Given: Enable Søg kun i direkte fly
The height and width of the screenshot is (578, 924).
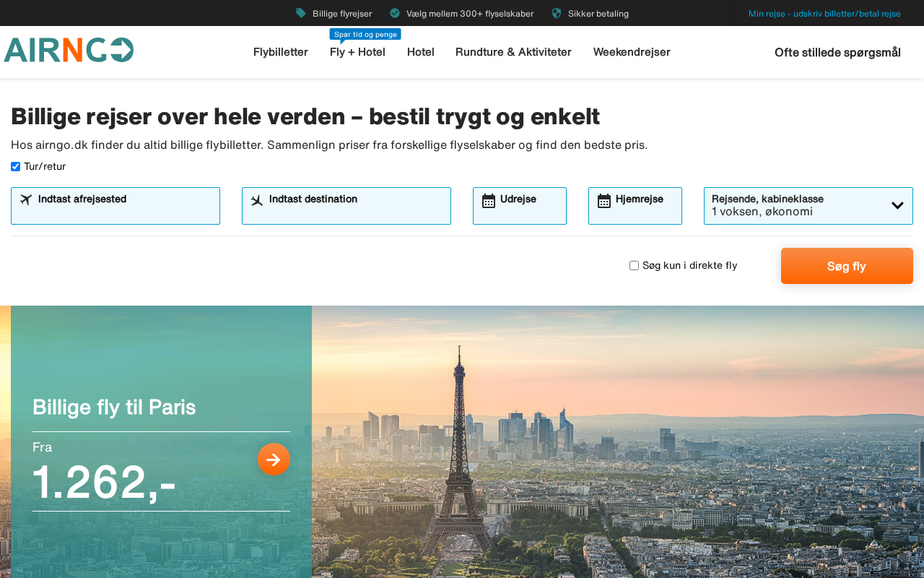Looking at the screenshot, I should [635, 266].
